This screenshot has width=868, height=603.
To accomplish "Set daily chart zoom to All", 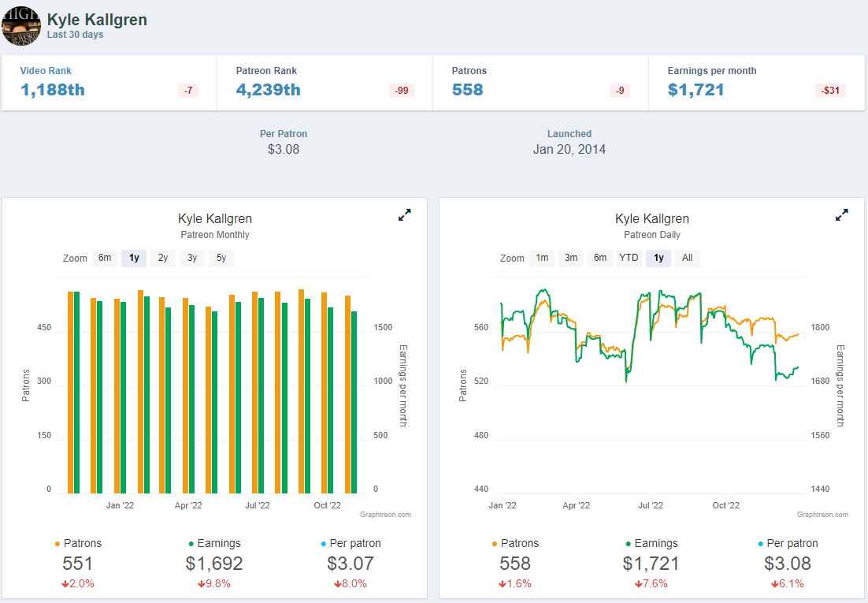I will (687, 258).
